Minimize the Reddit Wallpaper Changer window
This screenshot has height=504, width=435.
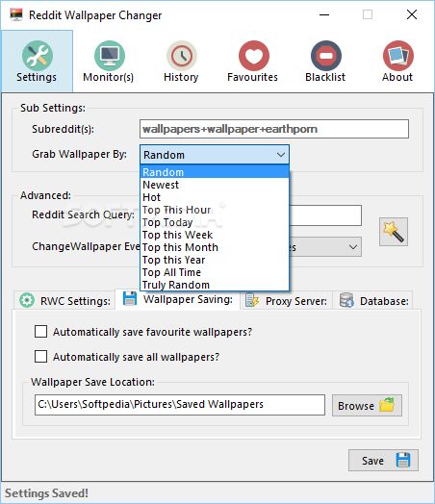tap(324, 14)
